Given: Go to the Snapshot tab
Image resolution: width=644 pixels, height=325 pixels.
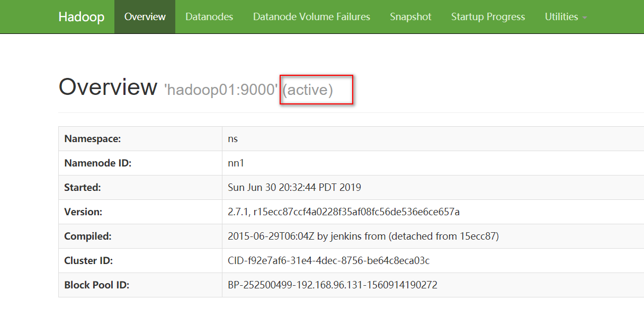Looking at the screenshot, I should click(x=410, y=16).
